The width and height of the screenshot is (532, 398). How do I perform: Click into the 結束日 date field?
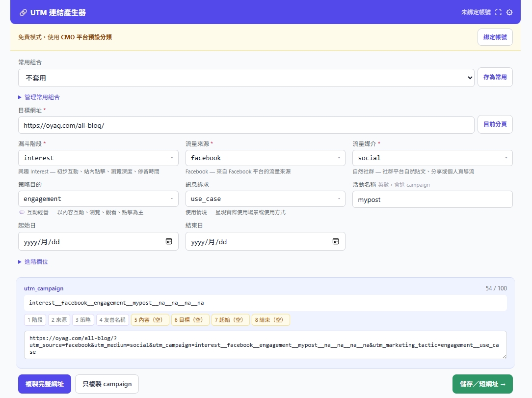(x=266, y=241)
